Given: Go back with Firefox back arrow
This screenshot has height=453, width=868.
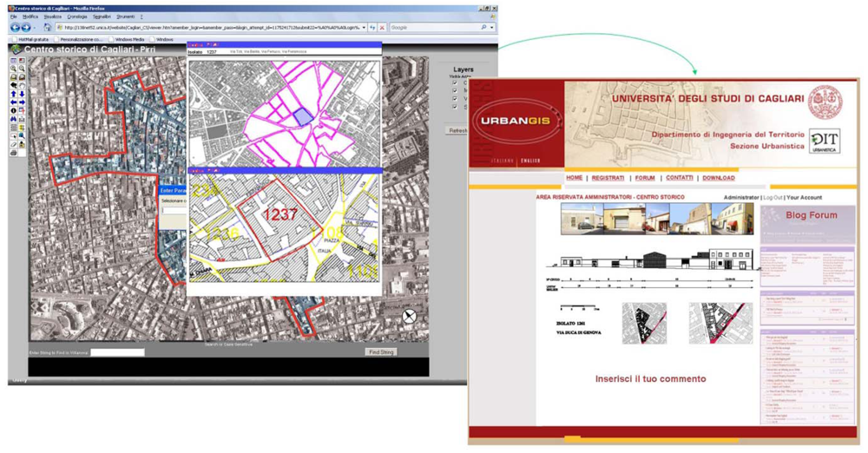Looking at the screenshot, I should (x=15, y=27).
